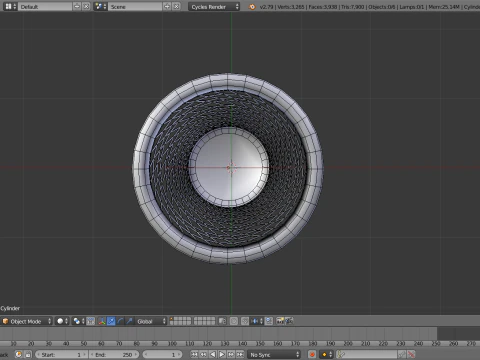Delete the current Scene
480x360 pixels.
[x=176, y=6]
